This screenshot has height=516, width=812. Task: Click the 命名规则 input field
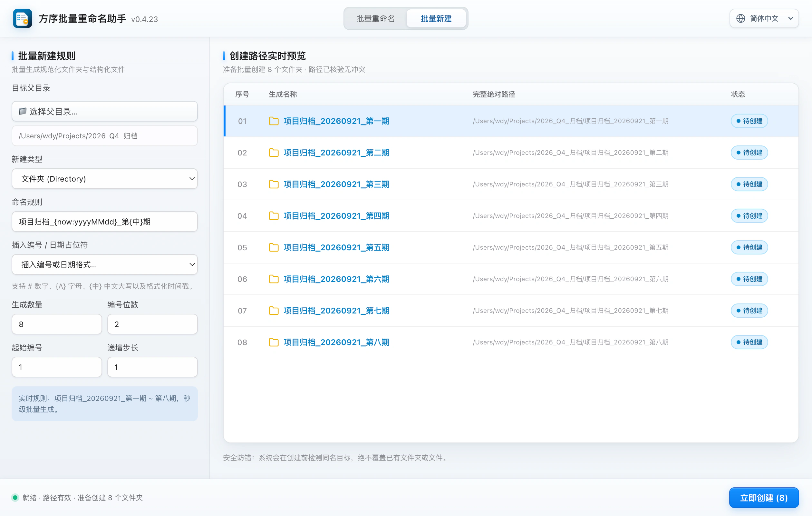[x=104, y=222]
